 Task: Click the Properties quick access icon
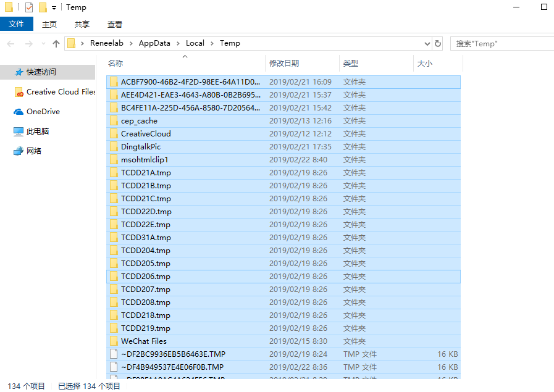[x=29, y=7]
